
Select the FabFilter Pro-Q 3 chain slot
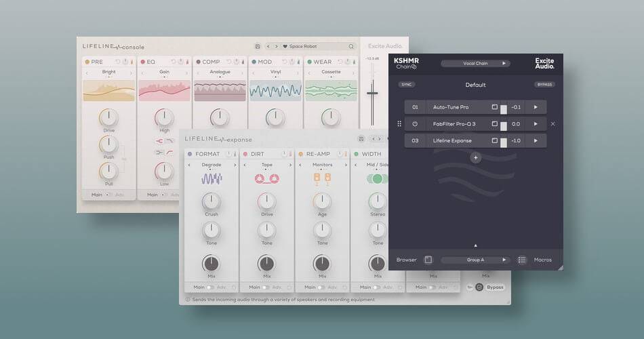click(x=475, y=123)
